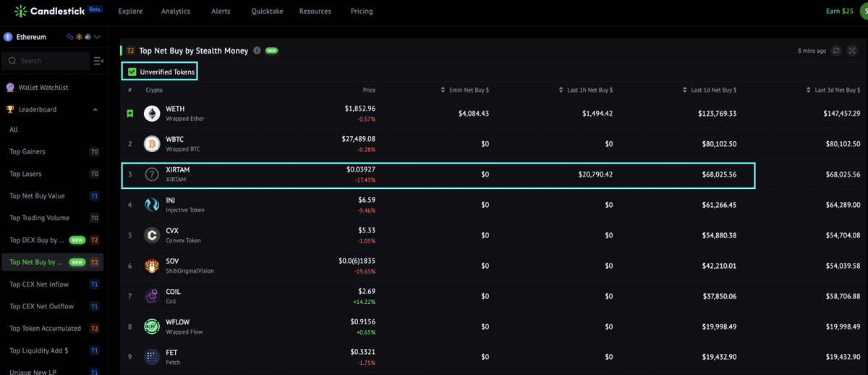Click the T2 badge beside the title
This screenshot has width=868, height=375.
coord(130,51)
